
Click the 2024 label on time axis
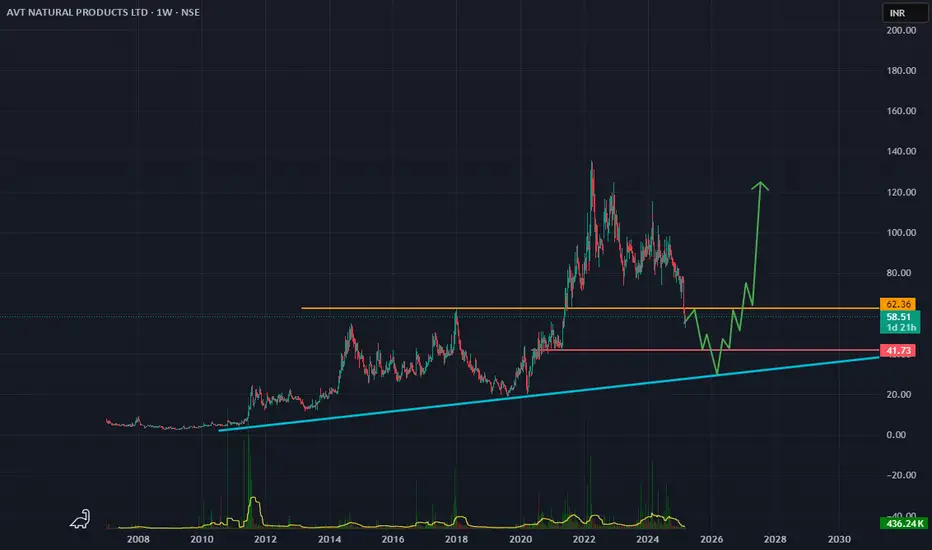647,539
